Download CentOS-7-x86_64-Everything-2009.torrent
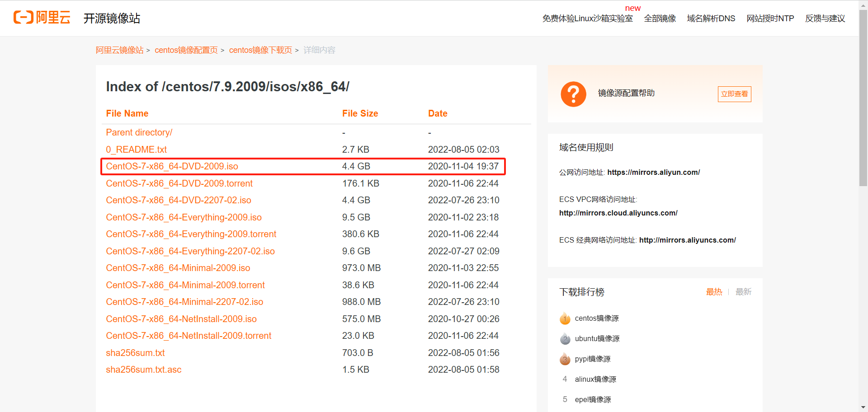Screen dimensions: 868x412 click(191, 234)
